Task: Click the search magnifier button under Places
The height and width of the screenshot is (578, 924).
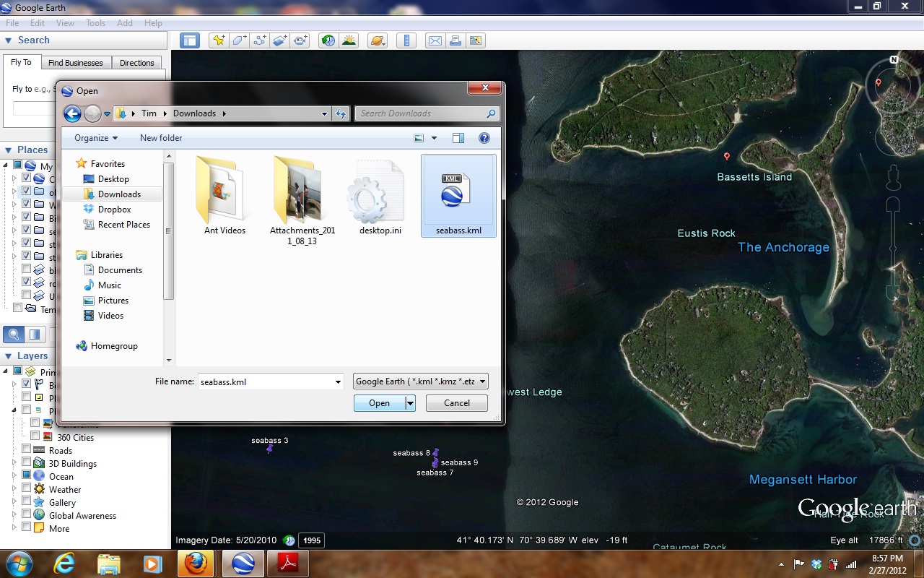Action: pyautogui.click(x=14, y=335)
